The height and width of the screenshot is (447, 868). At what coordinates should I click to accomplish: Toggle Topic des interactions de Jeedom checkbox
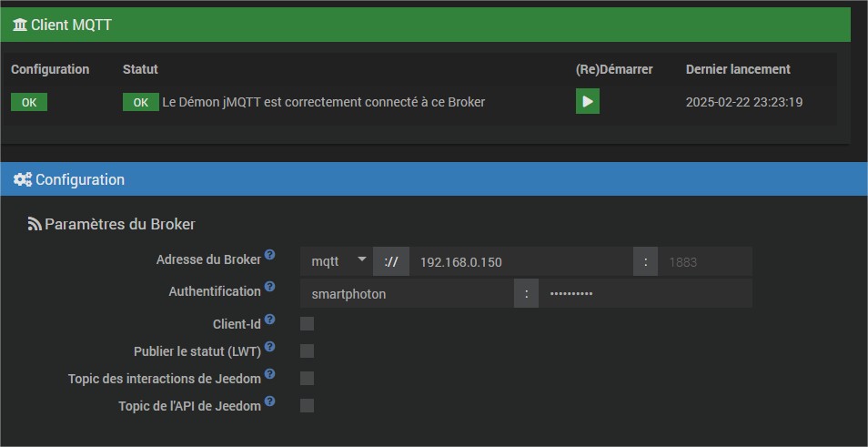click(307, 378)
